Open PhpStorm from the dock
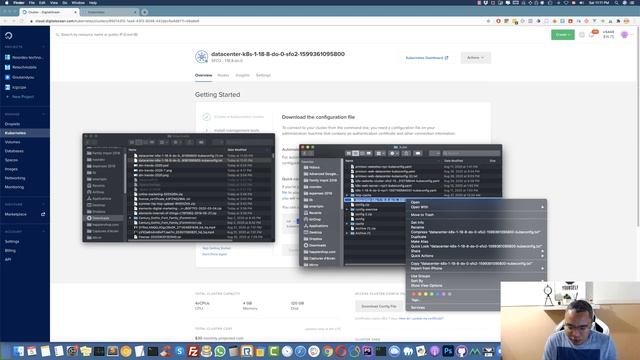 tap(367, 351)
